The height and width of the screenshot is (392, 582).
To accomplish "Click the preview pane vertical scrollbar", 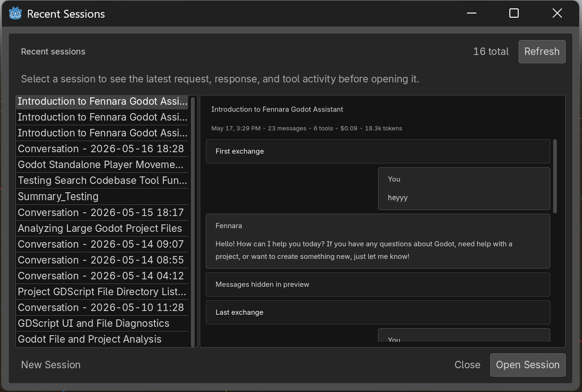I will pos(555,176).
